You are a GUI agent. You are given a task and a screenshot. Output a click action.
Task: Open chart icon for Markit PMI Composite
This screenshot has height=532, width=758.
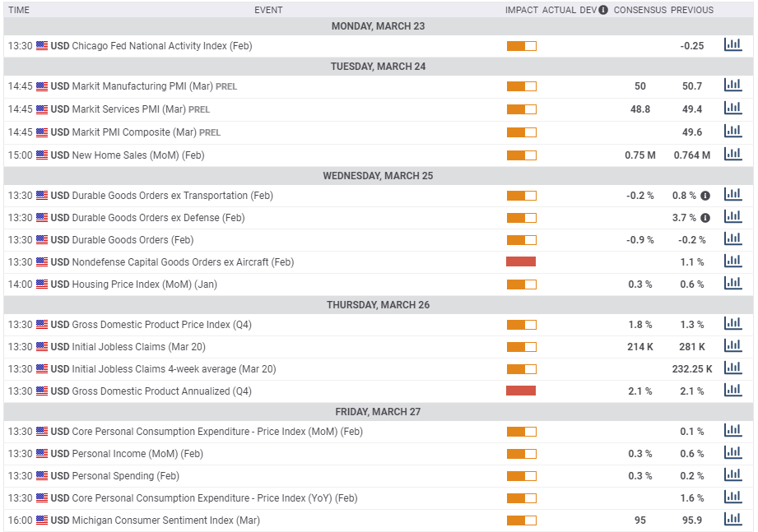[732, 131]
